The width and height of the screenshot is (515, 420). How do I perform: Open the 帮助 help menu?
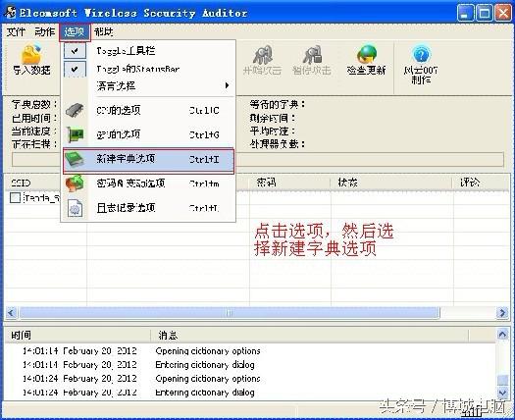[x=104, y=31]
